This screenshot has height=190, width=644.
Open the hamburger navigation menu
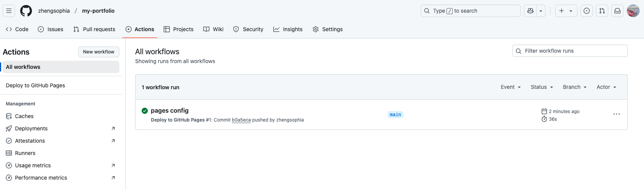pos(9,11)
